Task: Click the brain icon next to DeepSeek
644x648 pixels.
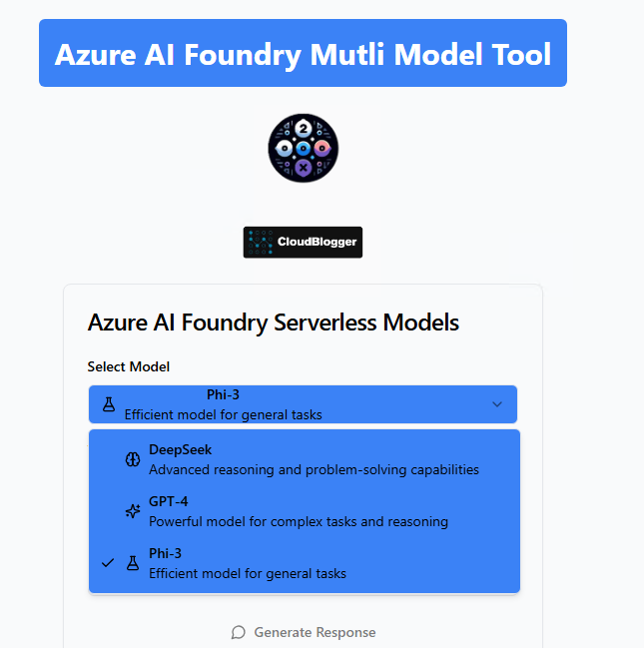Action: tap(133, 459)
